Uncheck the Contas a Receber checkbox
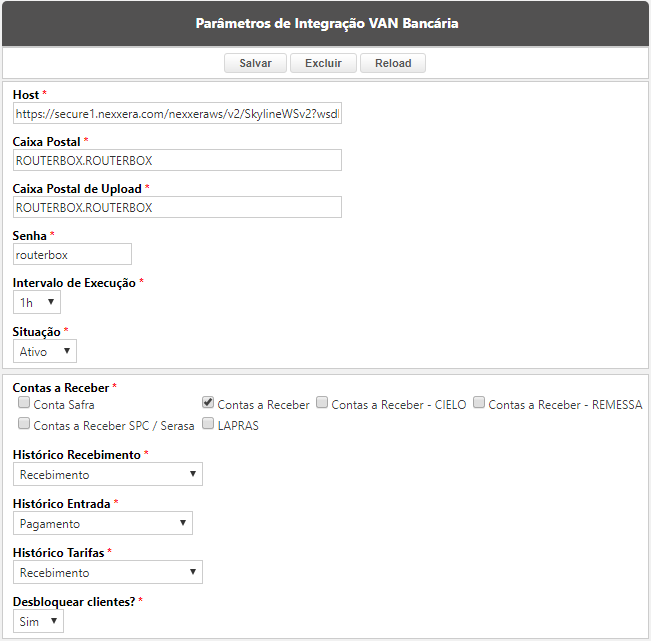 [208, 402]
